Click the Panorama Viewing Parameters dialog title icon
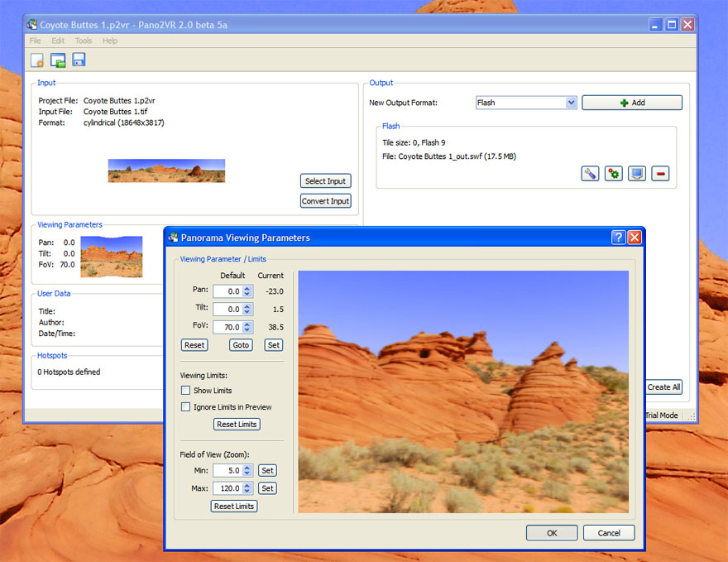The height and width of the screenshot is (562, 728). pyautogui.click(x=173, y=238)
